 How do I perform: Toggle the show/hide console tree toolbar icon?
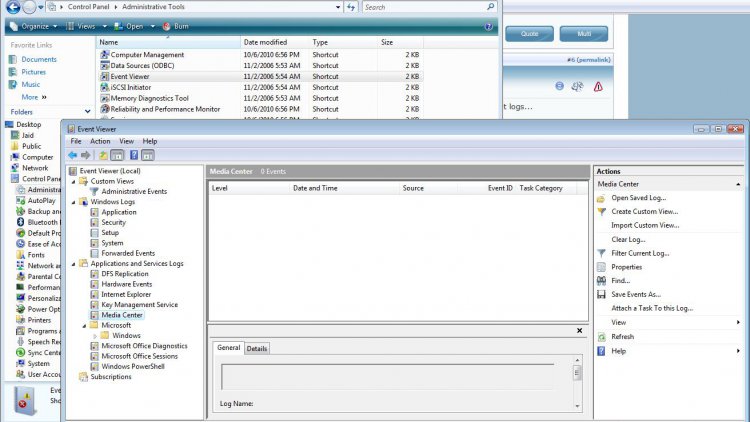pos(117,155)
